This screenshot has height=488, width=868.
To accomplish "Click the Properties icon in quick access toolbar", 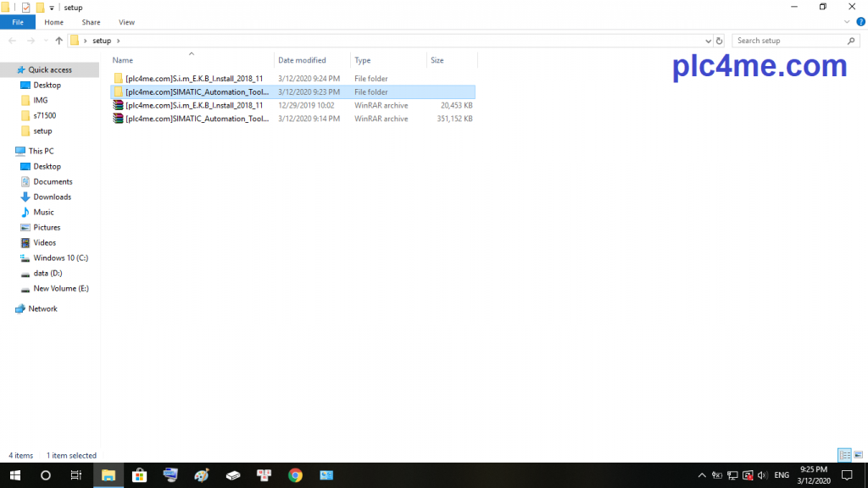I will [25, 8].
